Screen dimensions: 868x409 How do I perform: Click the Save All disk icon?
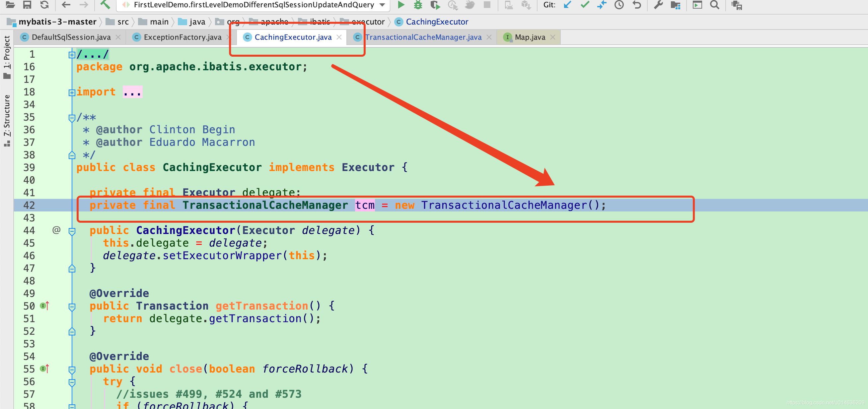tap(27, 5)
